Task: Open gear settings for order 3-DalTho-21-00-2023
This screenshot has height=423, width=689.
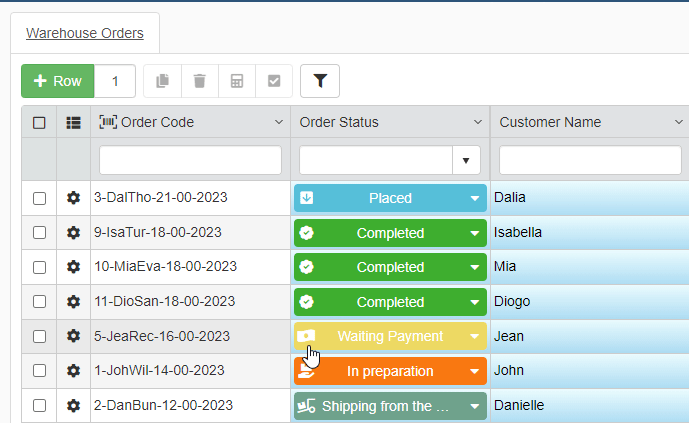Action: click(x=73, y=198)
